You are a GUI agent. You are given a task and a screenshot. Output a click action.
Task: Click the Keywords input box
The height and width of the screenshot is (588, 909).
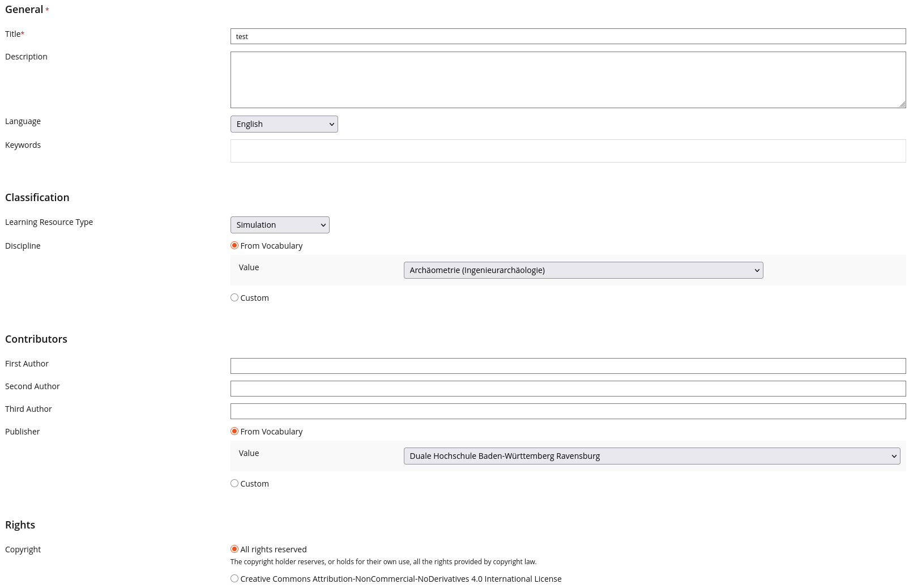coord(567,151)
